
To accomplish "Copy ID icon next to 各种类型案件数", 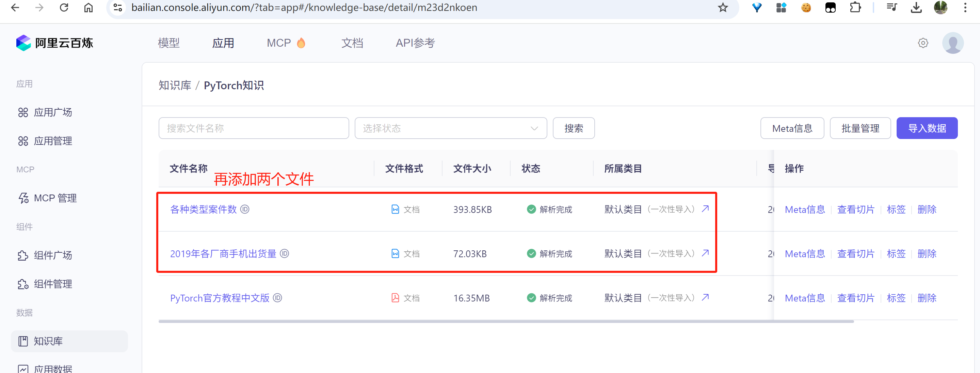I will tap(245, 209).
